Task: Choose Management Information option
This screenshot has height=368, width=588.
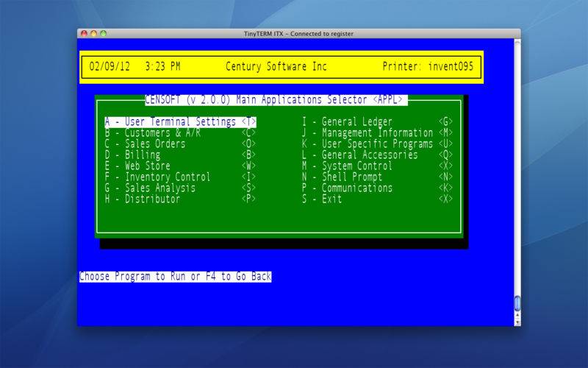Action: [x=377, y=133]
